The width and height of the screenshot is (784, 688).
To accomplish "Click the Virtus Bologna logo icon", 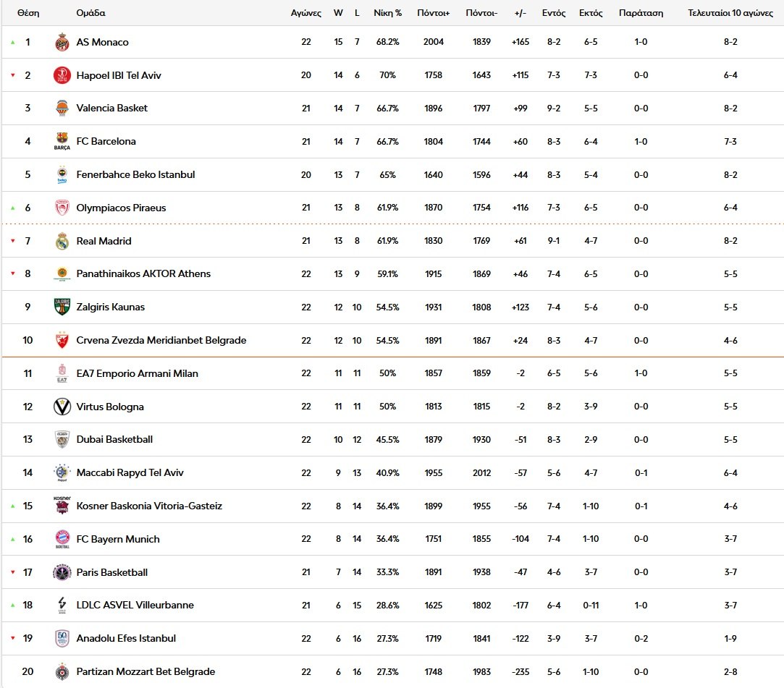I will [62, 407].
